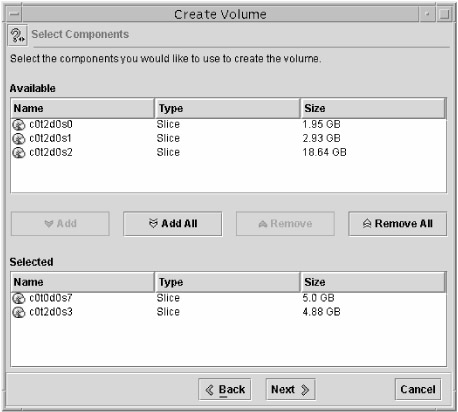
Task: Select the 4.88 GB selected slice row
Action: tap(228, 312)
